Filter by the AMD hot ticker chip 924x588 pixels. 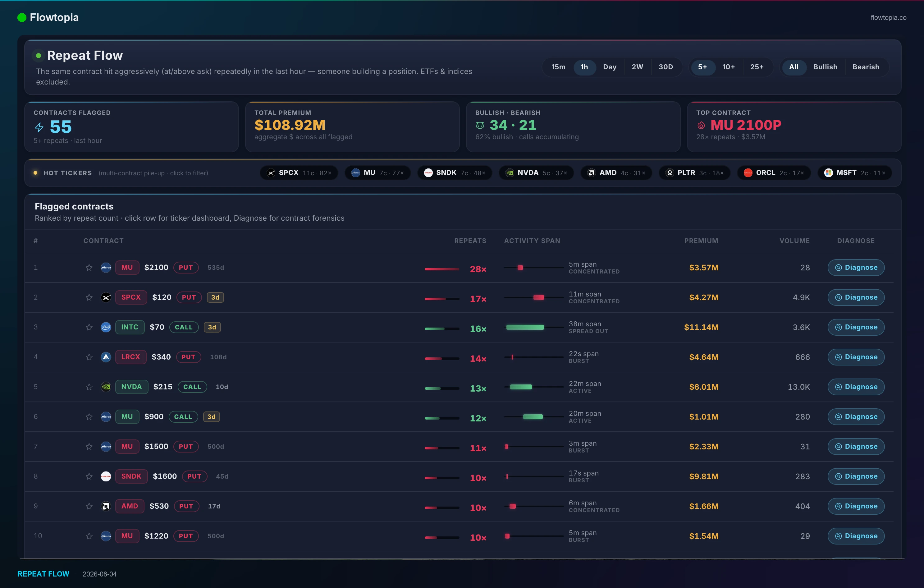pyautogui.click(x=616, y=173)
